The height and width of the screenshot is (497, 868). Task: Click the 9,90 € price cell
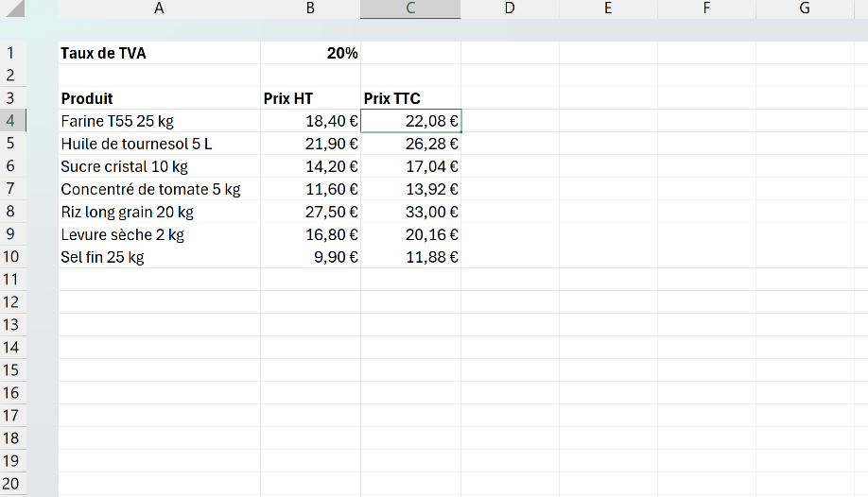(x=310, y=257)
